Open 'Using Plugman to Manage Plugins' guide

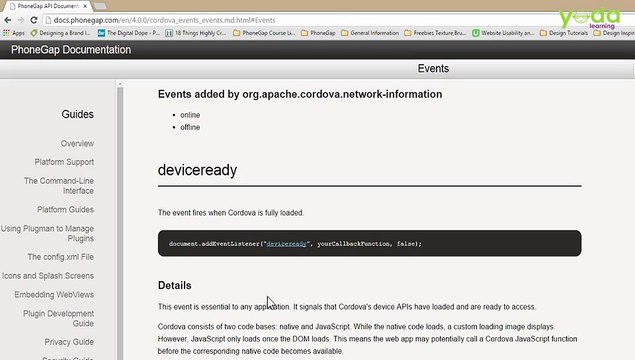point(47,234)
